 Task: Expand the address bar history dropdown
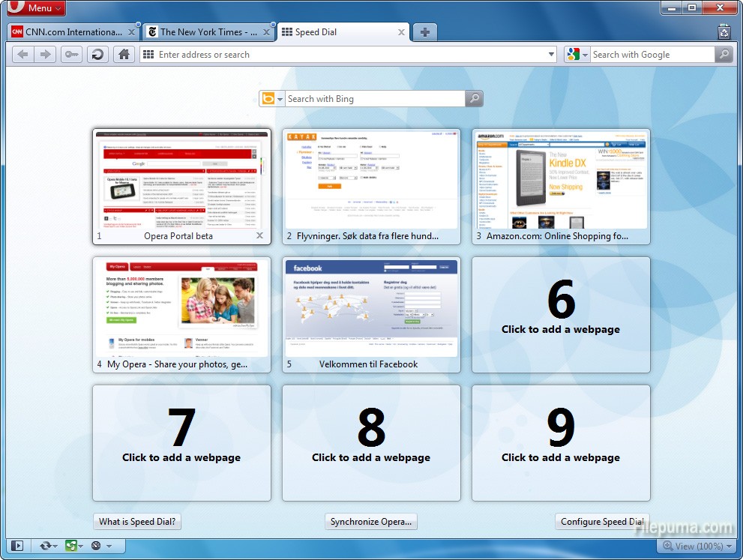click(552, 55)
